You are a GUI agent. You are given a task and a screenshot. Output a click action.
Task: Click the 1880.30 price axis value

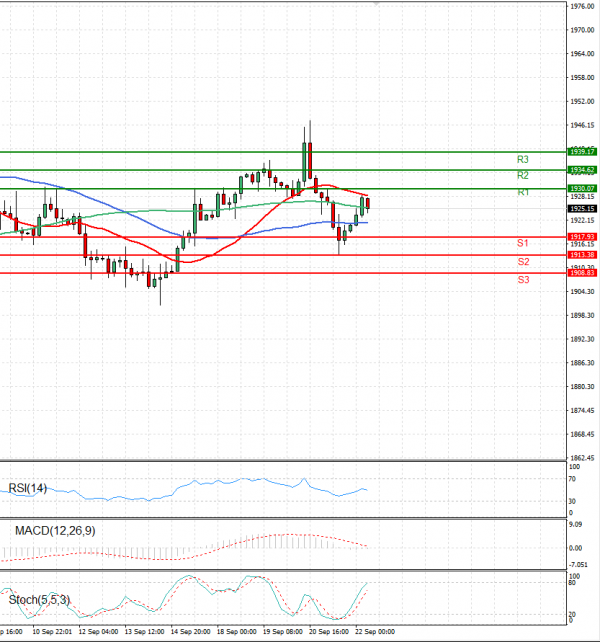click(582, 387)
